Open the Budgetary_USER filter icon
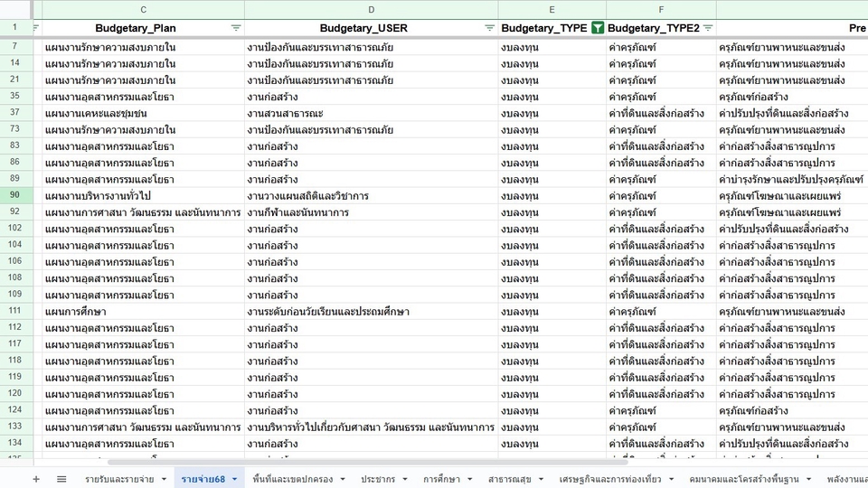 (x=489, y=28)
